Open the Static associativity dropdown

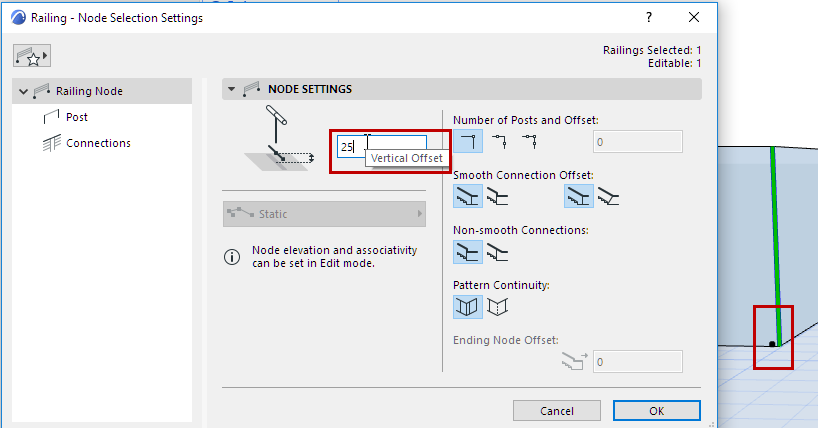coord(324,214)
